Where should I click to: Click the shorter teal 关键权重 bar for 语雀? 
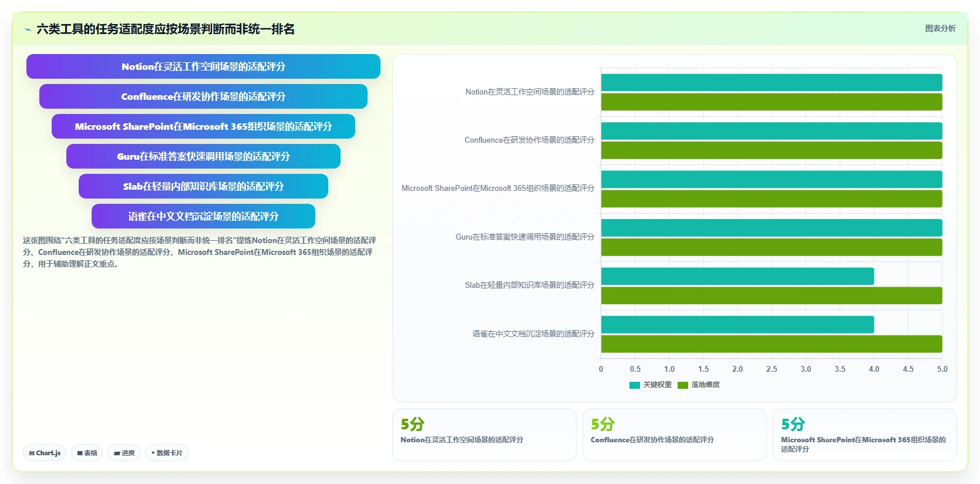tap(737, 324)
